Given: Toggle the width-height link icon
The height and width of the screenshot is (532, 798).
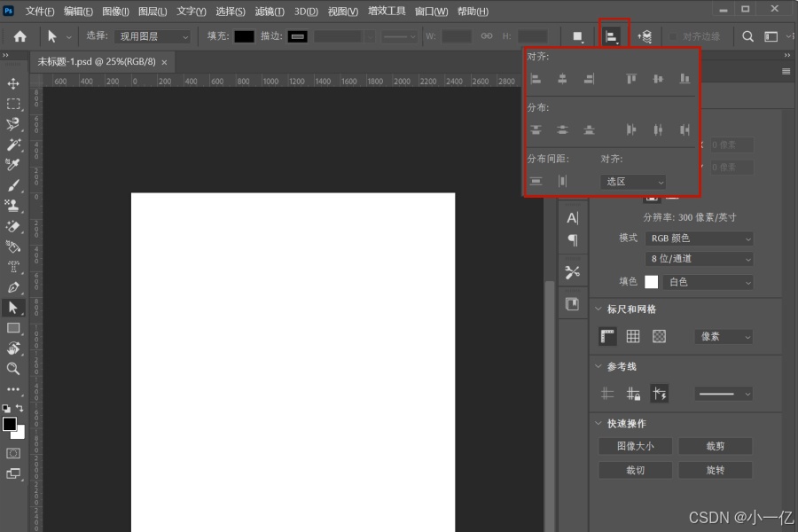Looking at the screenshot, I should coord(487,36).
